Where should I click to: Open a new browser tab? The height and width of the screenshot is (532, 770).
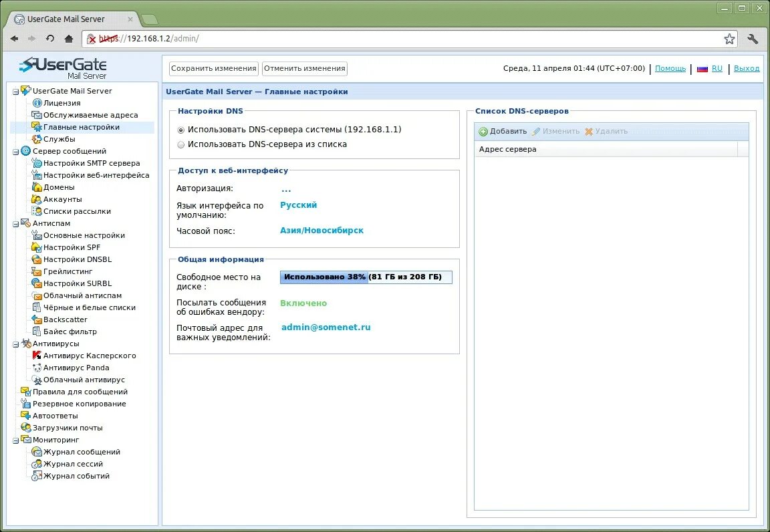(x=149, y=19)
